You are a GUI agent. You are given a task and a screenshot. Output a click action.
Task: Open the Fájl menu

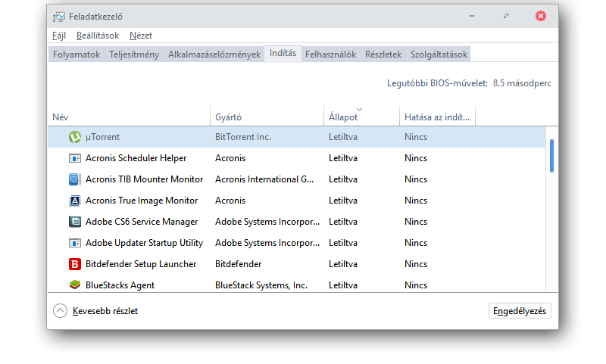tap(59, 36)
